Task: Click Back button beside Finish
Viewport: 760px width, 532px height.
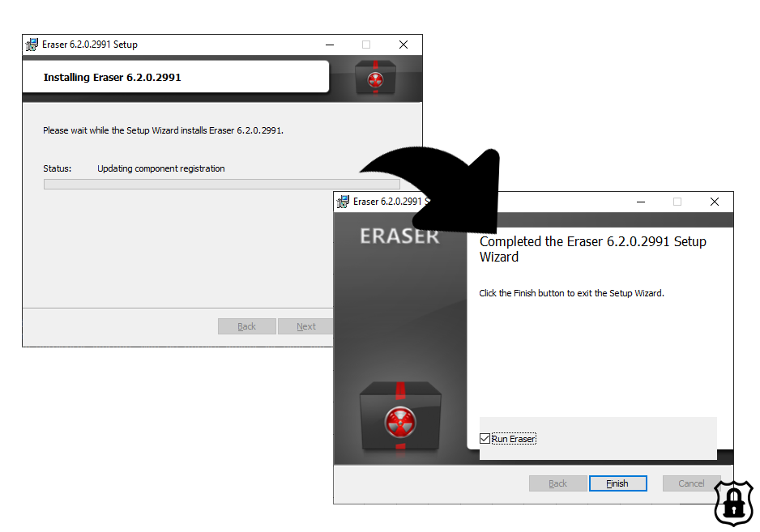Action: click(x=558, y=483)
